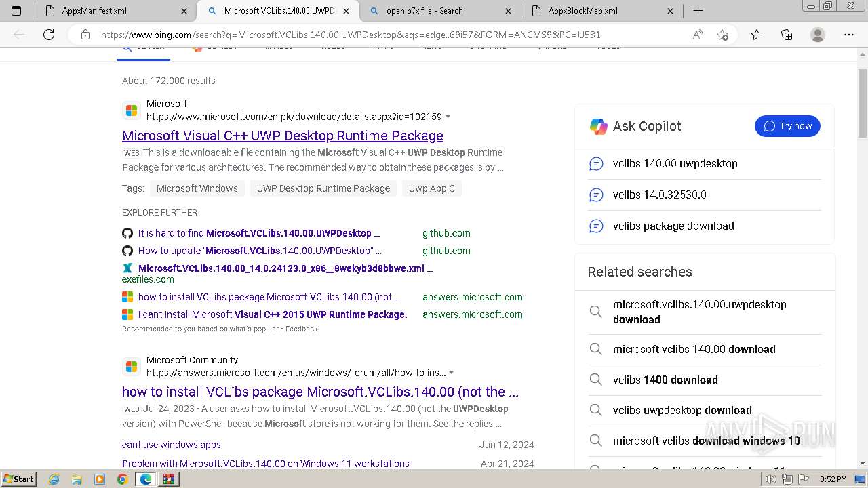Search related 'microsoft vclibs 140.00 download'
Screen dimensions: 868x488
tap(694, 349)
